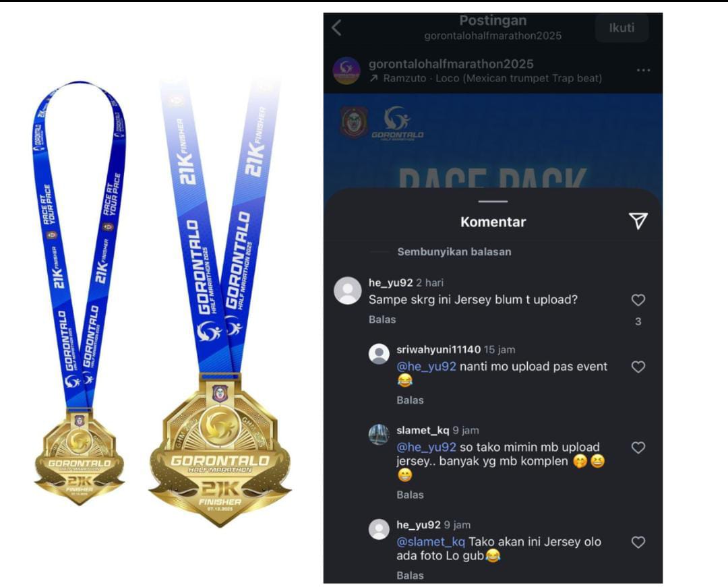
Task: Like he_yu92's reply to slamet_kq
Action: click(x=638, y=543)
